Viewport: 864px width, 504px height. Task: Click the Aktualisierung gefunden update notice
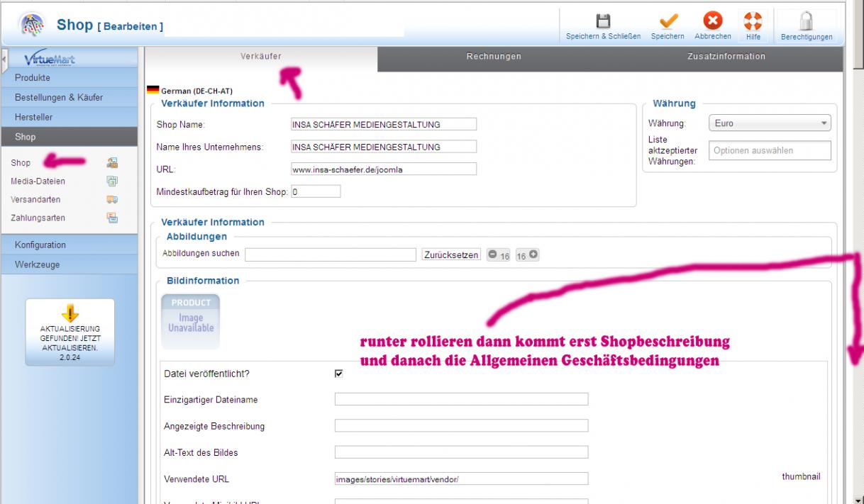[x=70, y=332]
